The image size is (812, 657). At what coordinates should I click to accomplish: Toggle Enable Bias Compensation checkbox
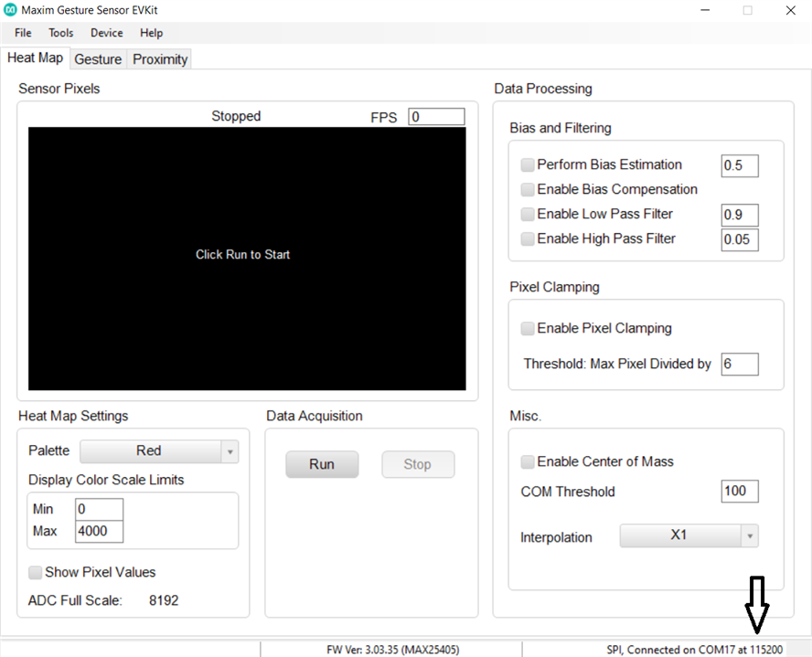528,190
